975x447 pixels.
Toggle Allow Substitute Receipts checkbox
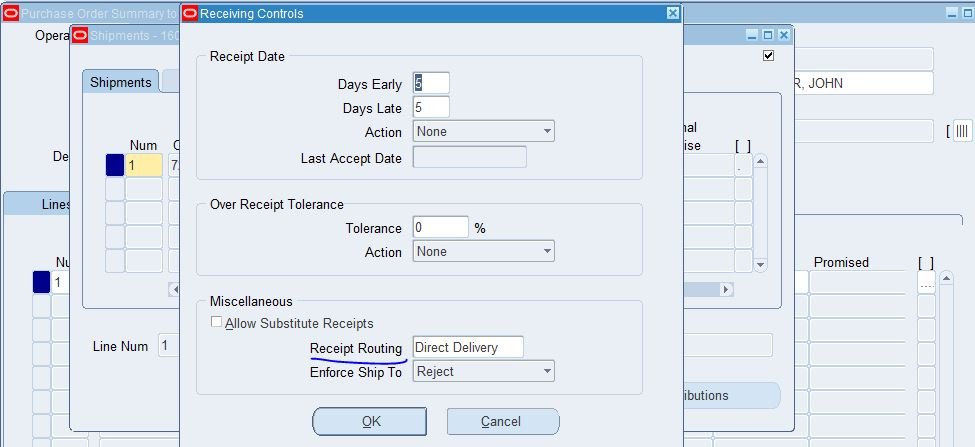click(216, 323)
